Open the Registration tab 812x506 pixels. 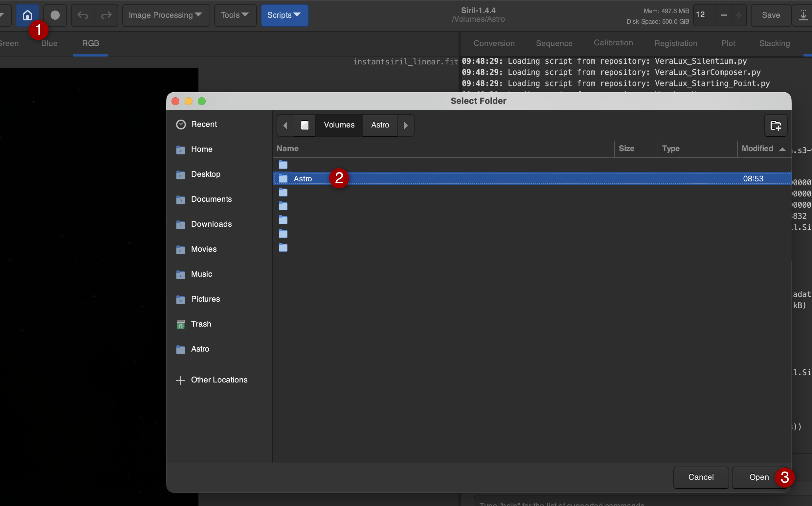pos(675,43)
